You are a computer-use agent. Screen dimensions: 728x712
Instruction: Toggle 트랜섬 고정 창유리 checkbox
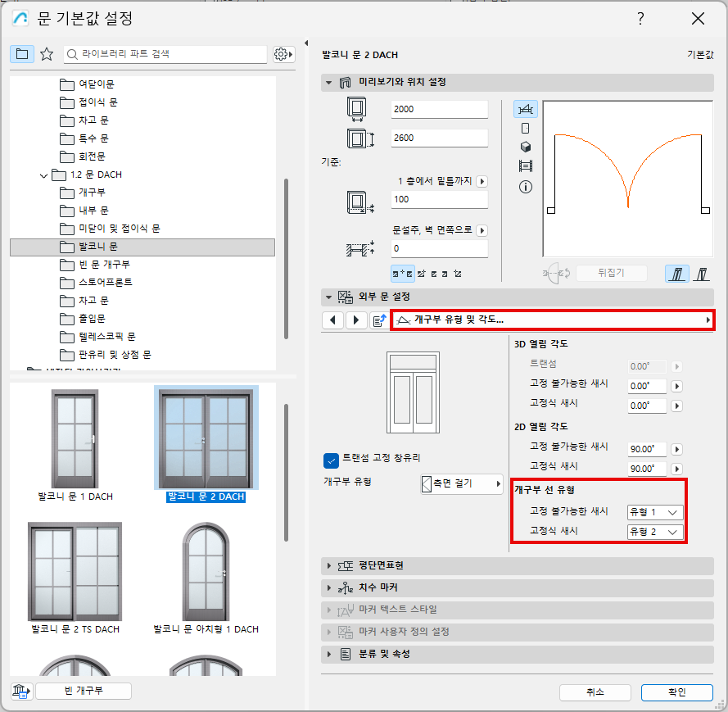(331, 460)
